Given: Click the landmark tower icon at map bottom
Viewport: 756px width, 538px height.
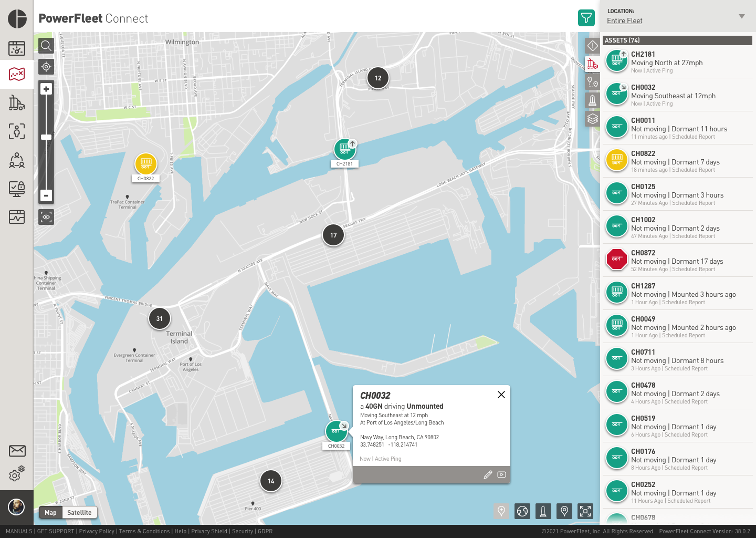Looking at the screenshot, I should [543, 511].
